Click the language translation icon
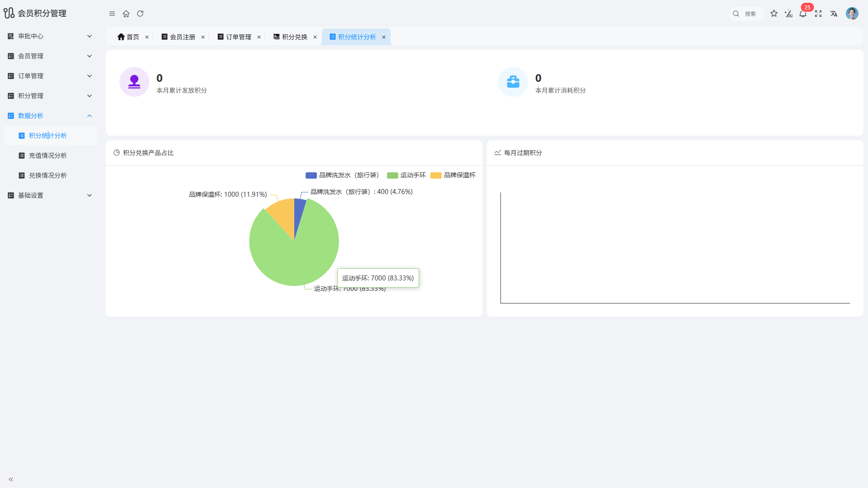Viewport: 868px width, 488px height. [834, 14]
